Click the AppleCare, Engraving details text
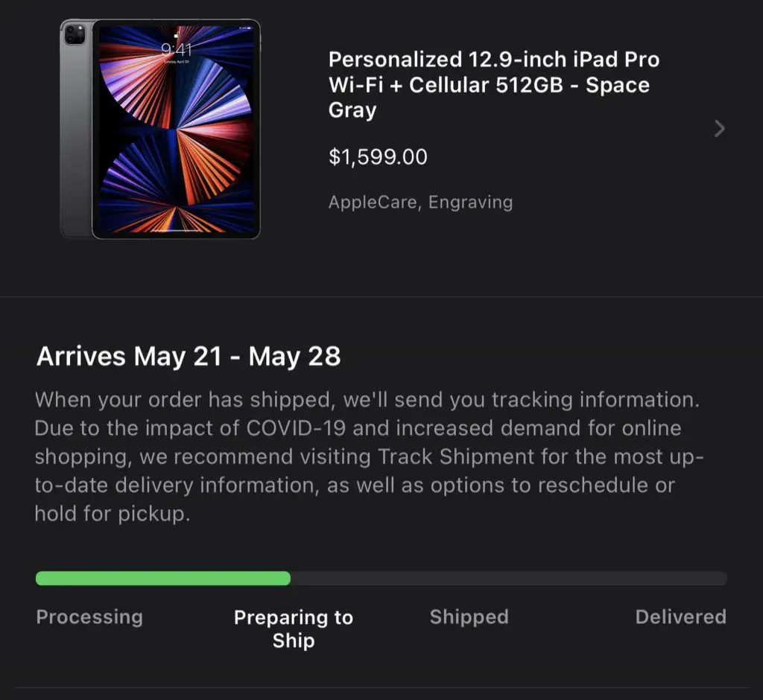Image resolution: width=763 pixels, height=700 pixels. tap(420, 202)
